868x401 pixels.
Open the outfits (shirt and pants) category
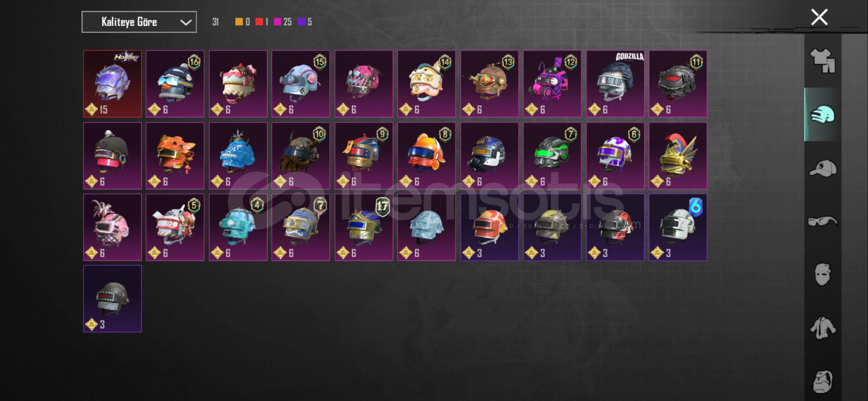coord(823,61)
